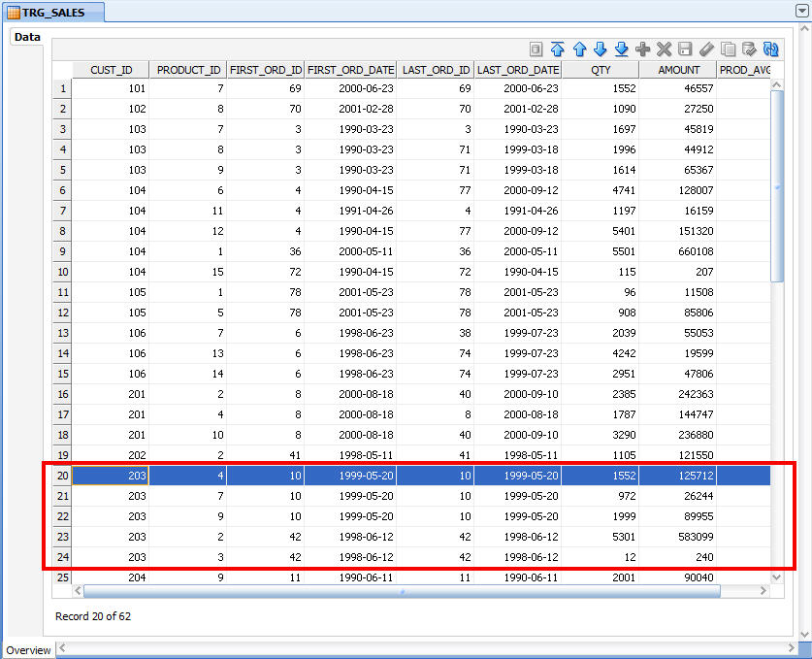The height and width of the screenshot is (659, 812).
Task: Select row number 1 header
Action: [x=63, y=88]
